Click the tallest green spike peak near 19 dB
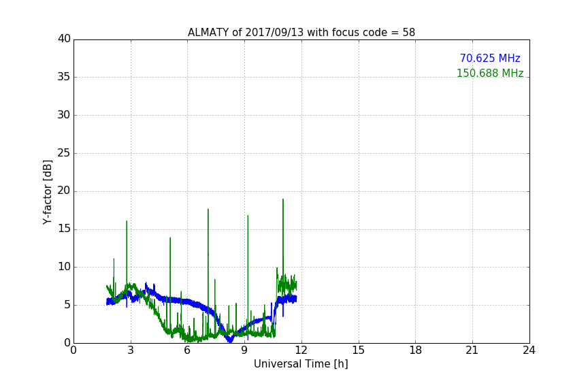Viewport: 588px width, 392px height. [282, 199]
